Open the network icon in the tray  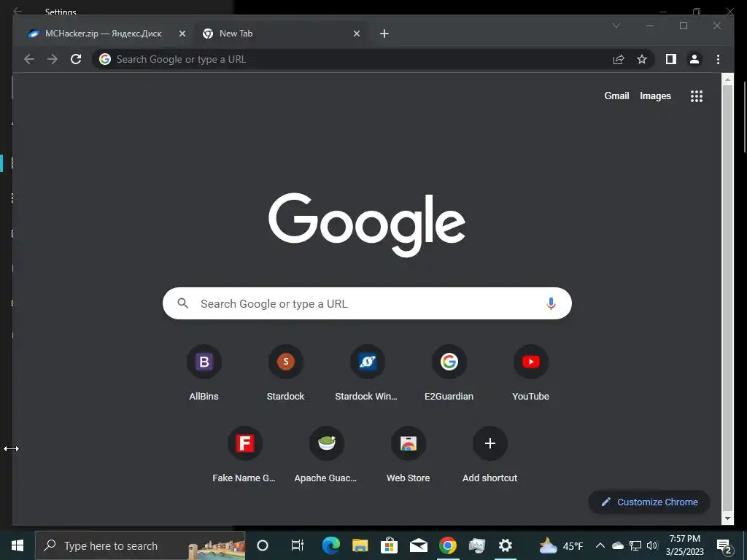635,545
